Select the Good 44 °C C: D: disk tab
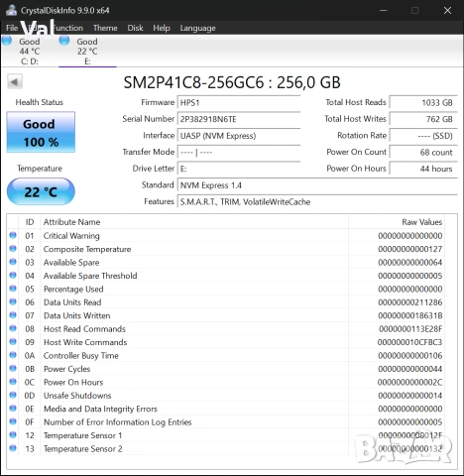 (29, 51)
